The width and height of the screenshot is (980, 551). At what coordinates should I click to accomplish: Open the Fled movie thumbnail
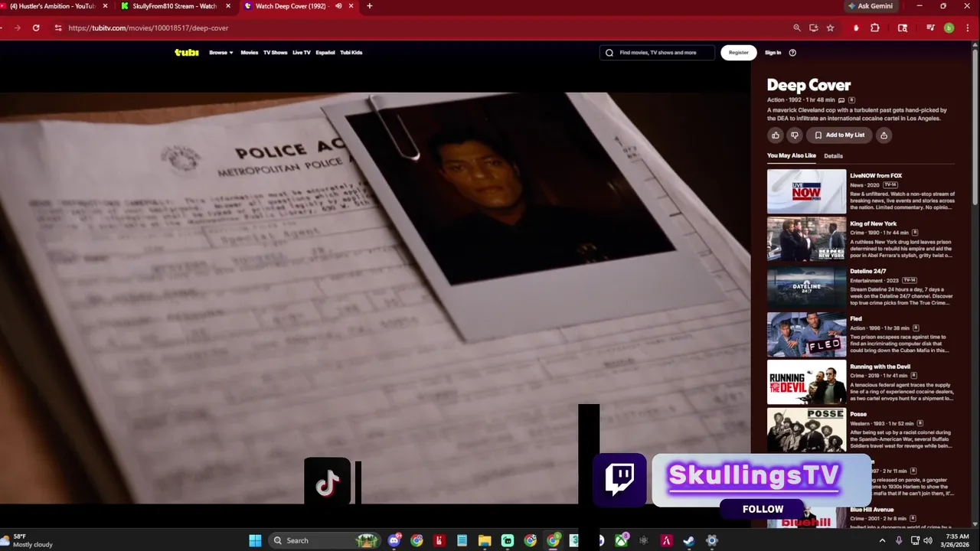point(806,334)
